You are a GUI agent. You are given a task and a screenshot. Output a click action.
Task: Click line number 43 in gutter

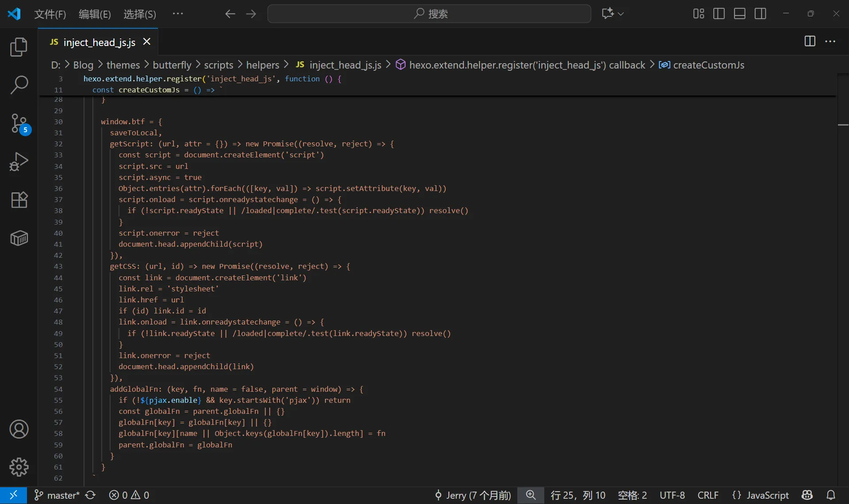click(x=58, y=266)
